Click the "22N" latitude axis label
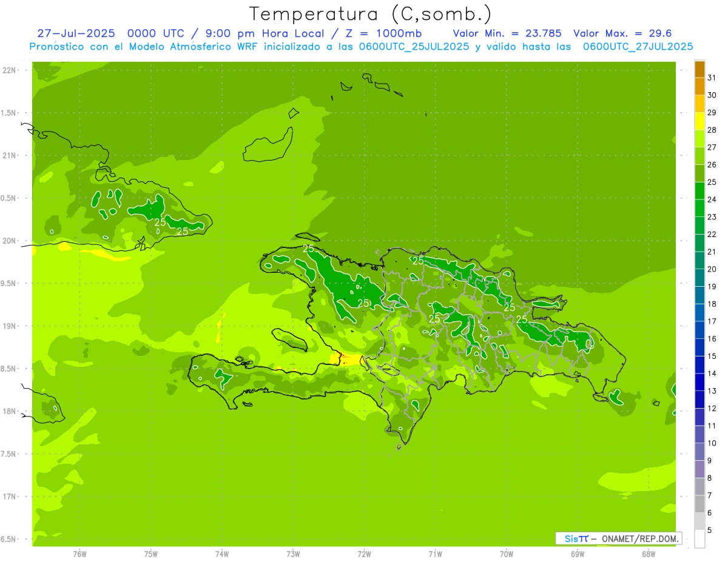 click(x=9, y=70)
